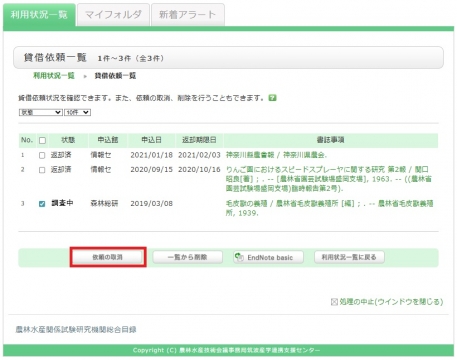Click the 書誌事項 column header
Image resolution: width=457 pixels, height=360 pixels.
pyautogui.click(x=330, y=140)
